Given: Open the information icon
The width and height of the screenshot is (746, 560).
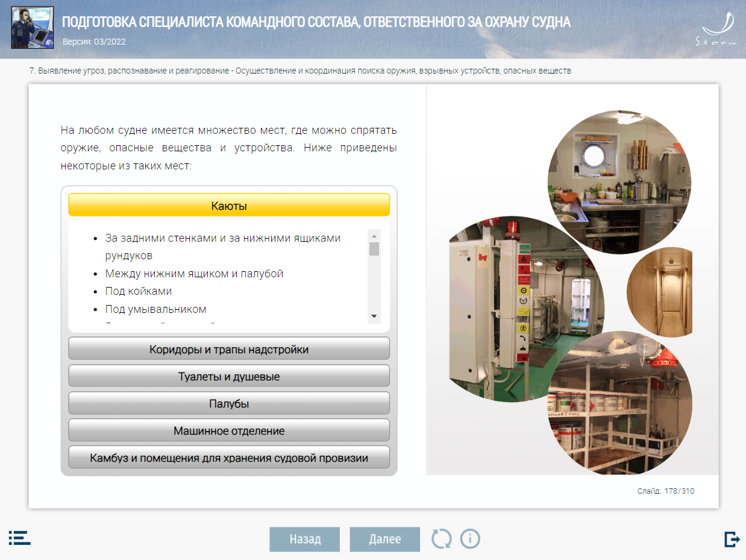Looking at the screenshot, I should point(470,538).
